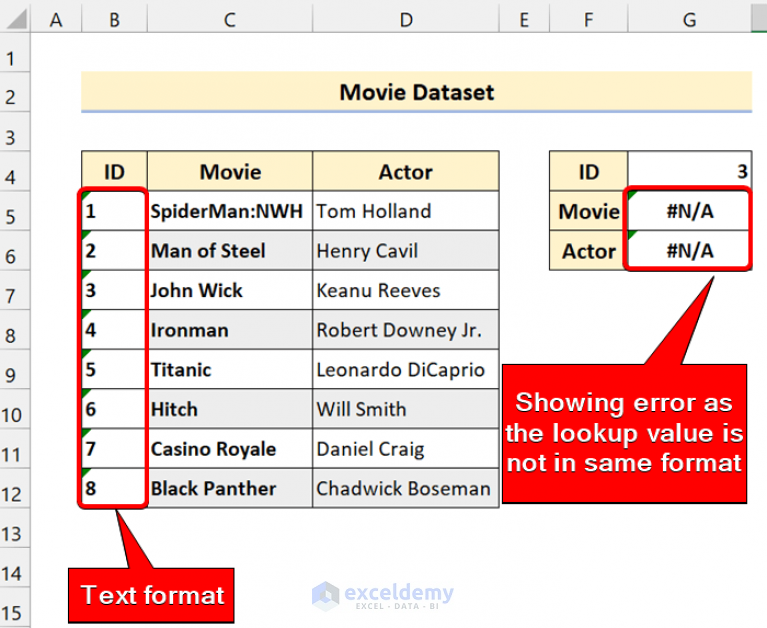Click the 'Henry Cavil' cell

click(x=406, y=250)
